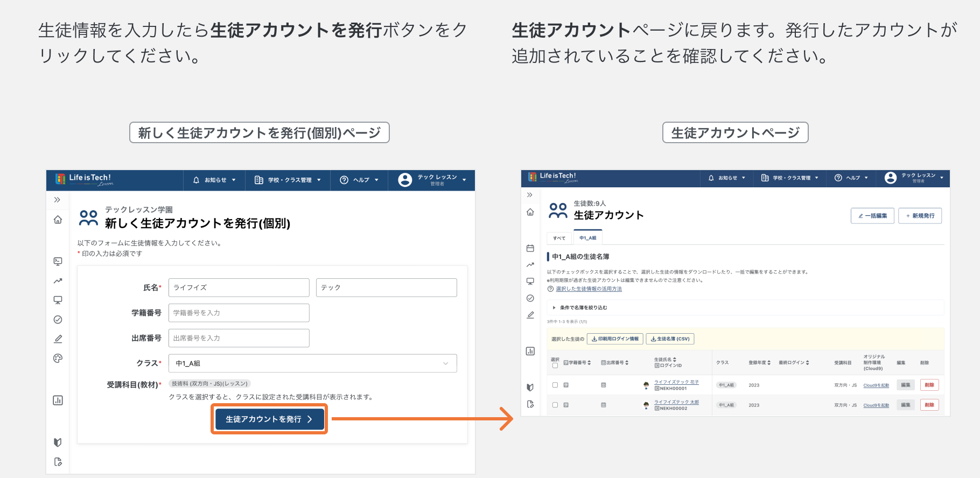Image resolution: width=980 pixels, height=478 pixels.
Task: Click 削除 button for NEKH00002 row
Action: point(929,405)
